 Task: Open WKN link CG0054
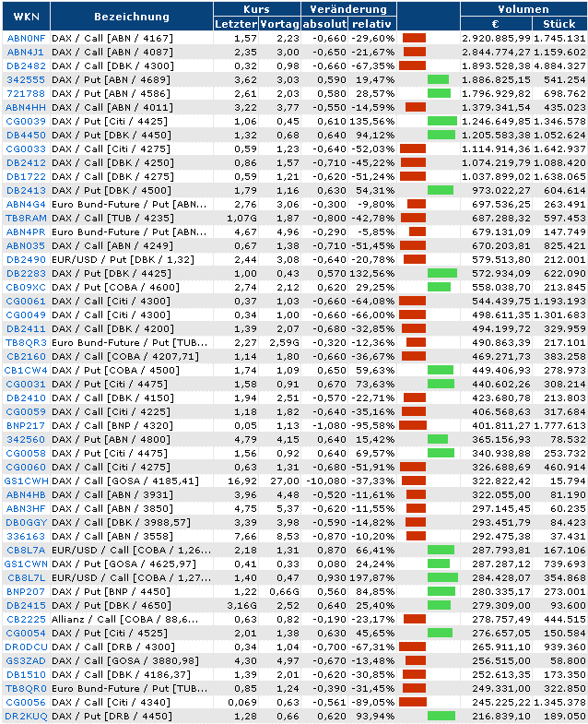(x=26, y=634)
